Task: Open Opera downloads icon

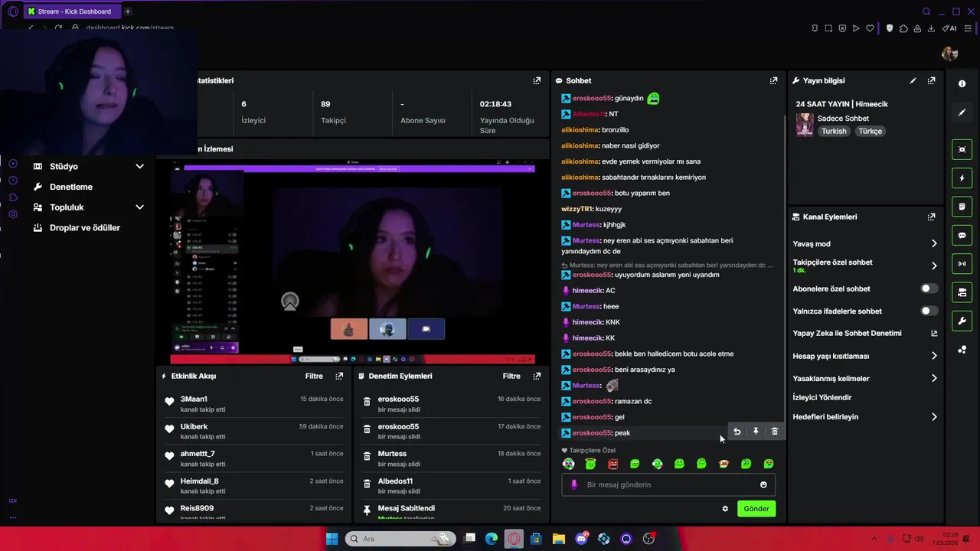Action: point(931,28)
